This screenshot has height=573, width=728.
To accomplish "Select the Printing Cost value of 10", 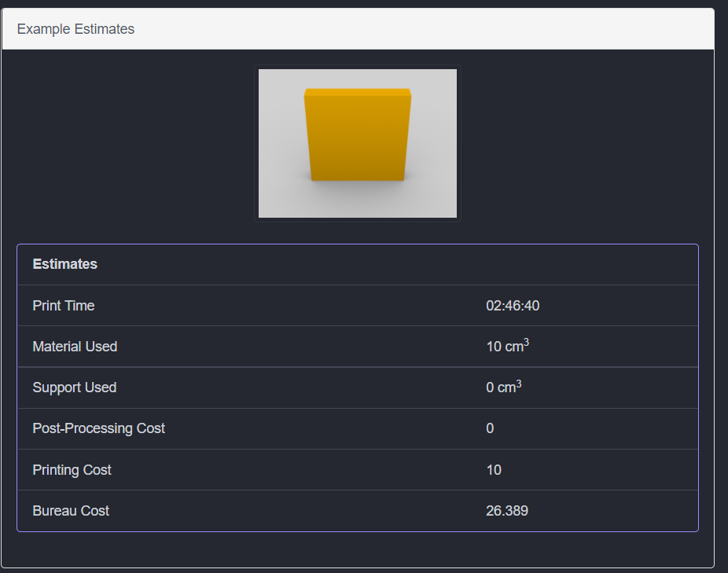I will point(494,470).
